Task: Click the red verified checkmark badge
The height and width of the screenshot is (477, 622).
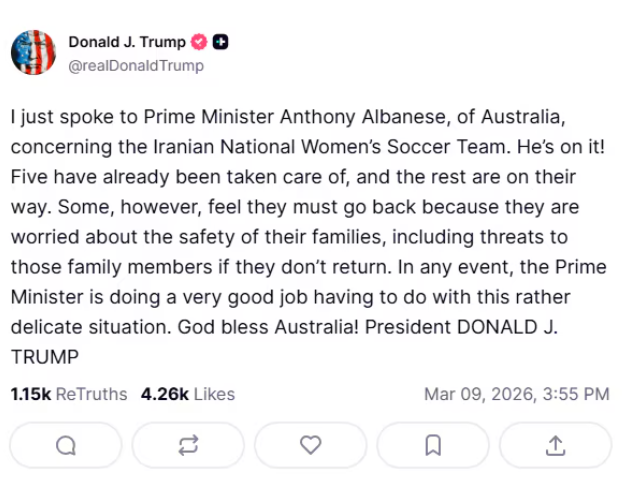Action: [x=200, y=42]
